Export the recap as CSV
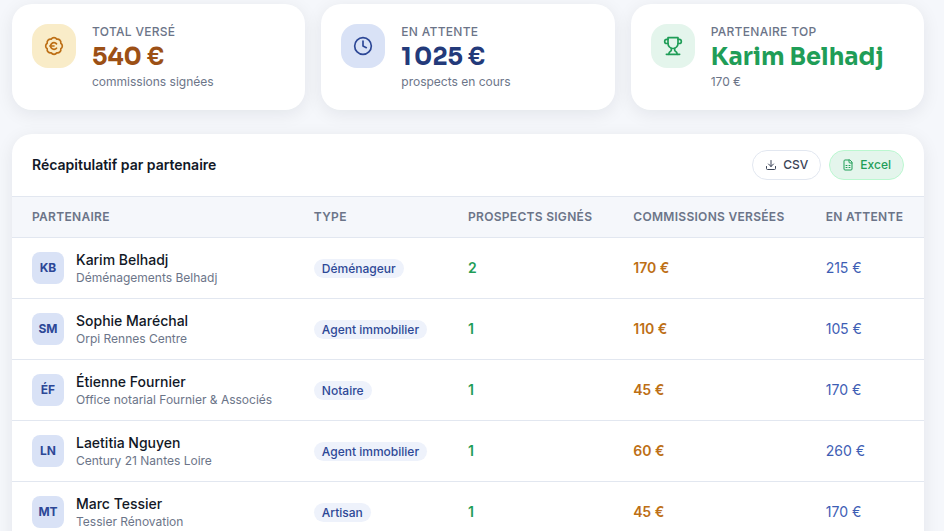 click(786, 165)
